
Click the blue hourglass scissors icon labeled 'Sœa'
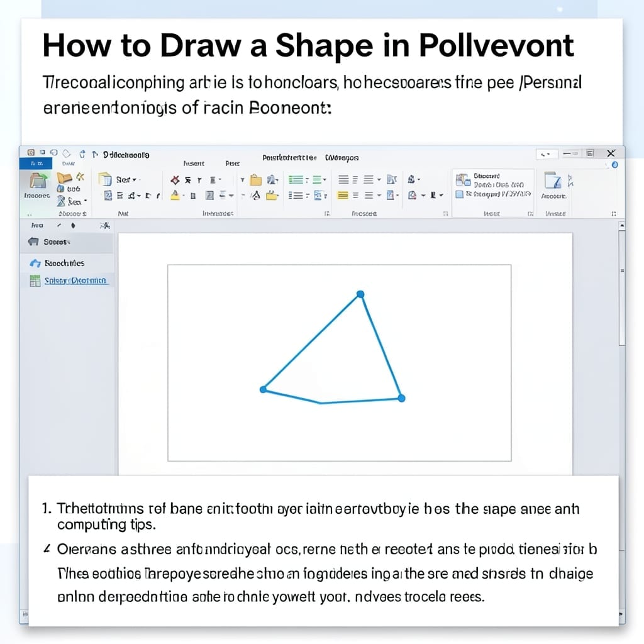tap(61, 201)
